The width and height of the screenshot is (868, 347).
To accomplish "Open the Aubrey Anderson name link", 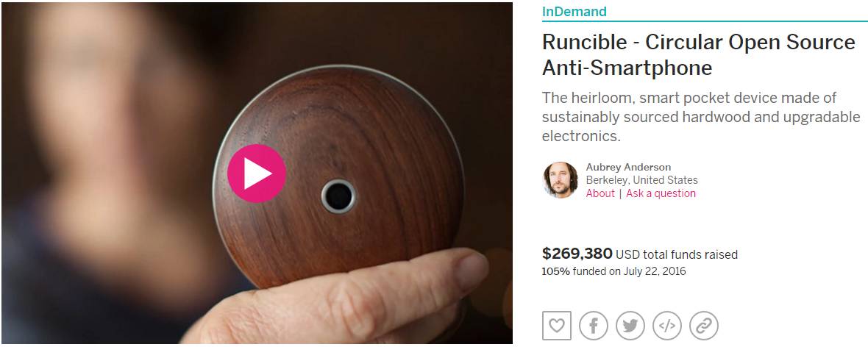I will [628, 167].
